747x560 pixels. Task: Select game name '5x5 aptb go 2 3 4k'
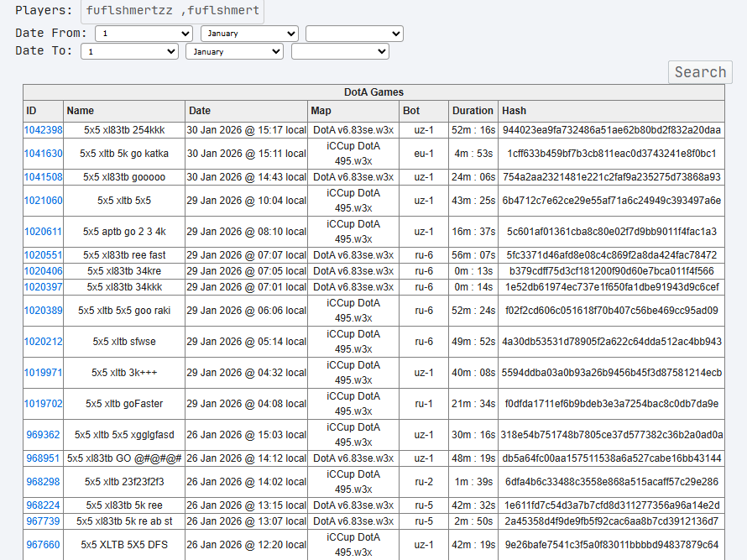124,232
